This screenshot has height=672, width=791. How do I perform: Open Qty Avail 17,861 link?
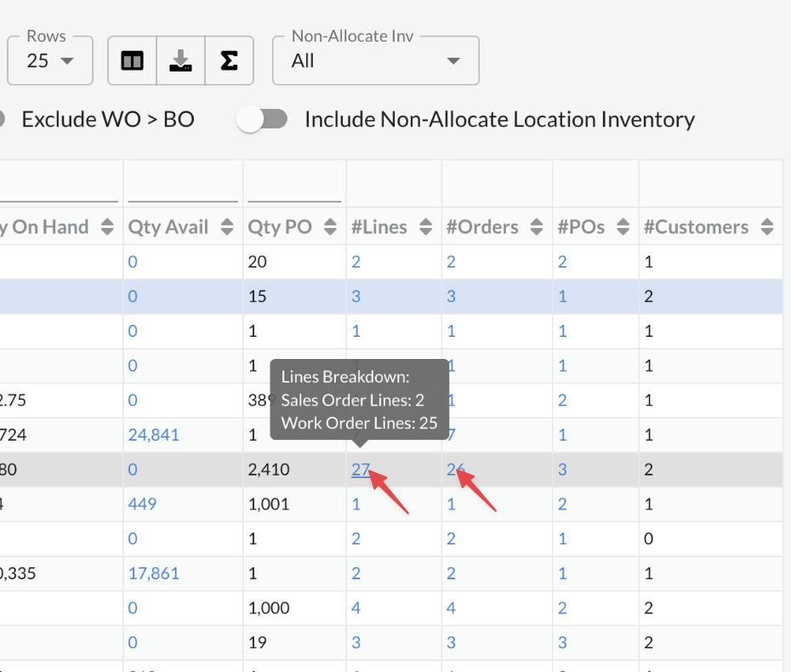coord(154,573)
